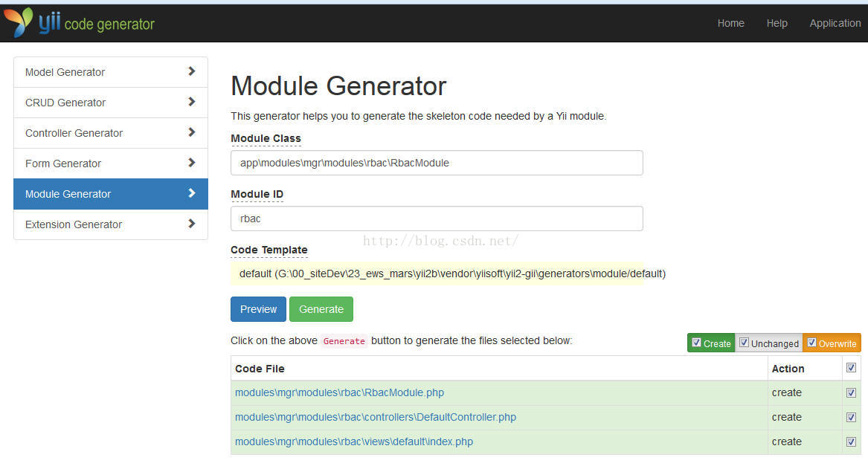Viewport: 868px width, 466px height.
Task: Click the create action for RbacModule.php
Action: [787, 392]
